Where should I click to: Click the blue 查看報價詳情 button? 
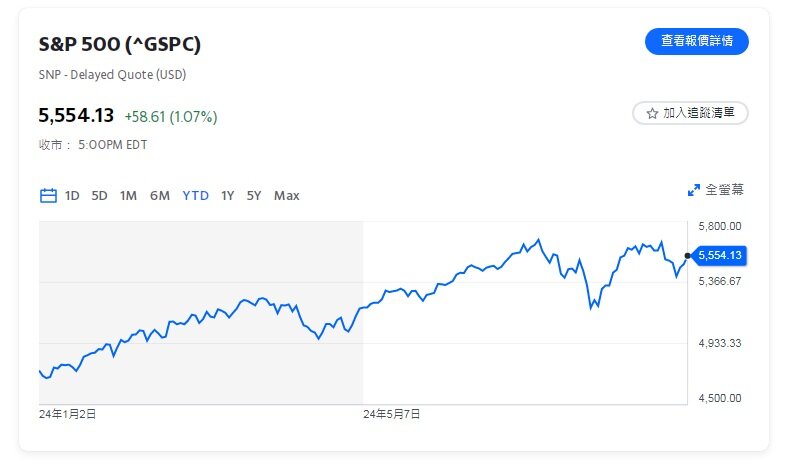pyautogui.click(x=697, y=42)
